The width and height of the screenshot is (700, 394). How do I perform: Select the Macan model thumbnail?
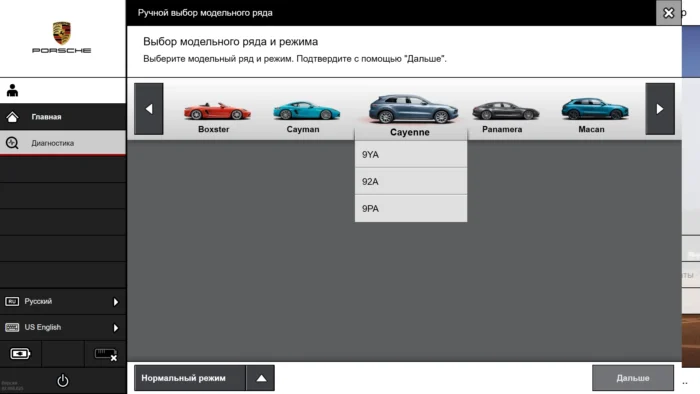595,109
